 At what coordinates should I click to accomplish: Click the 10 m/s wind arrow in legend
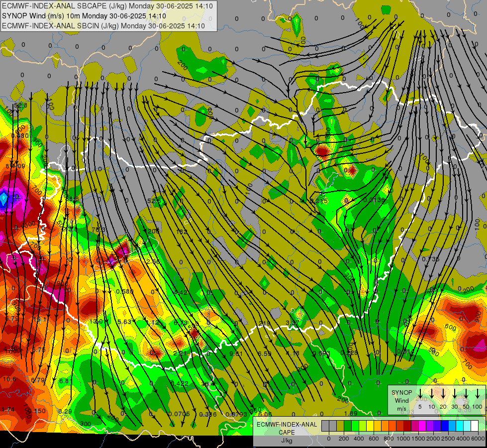pos(432,394)
